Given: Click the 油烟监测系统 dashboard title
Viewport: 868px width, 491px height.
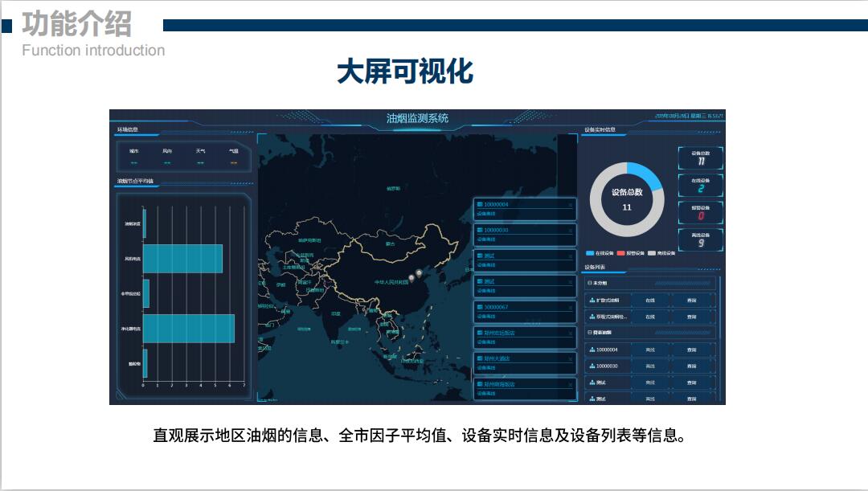Looking at the screenshot, I should tap(417, 118).
